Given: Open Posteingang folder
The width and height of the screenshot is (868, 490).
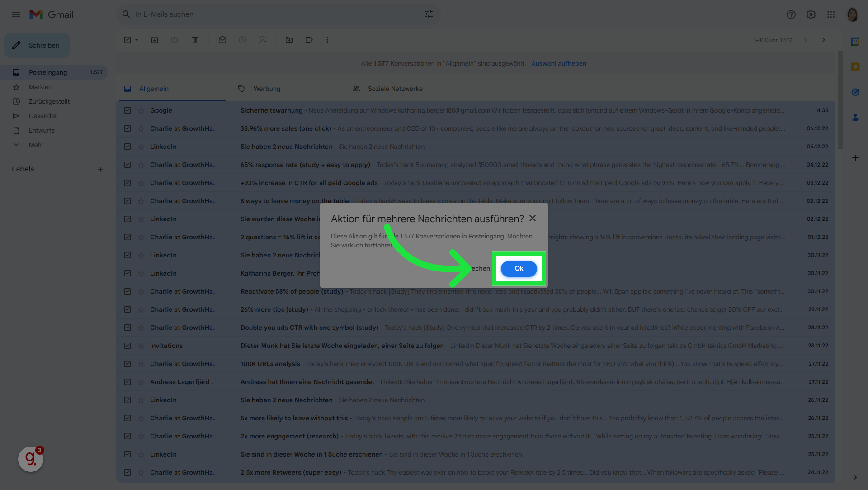Looking at the screenshot, I should pos(54,72).
